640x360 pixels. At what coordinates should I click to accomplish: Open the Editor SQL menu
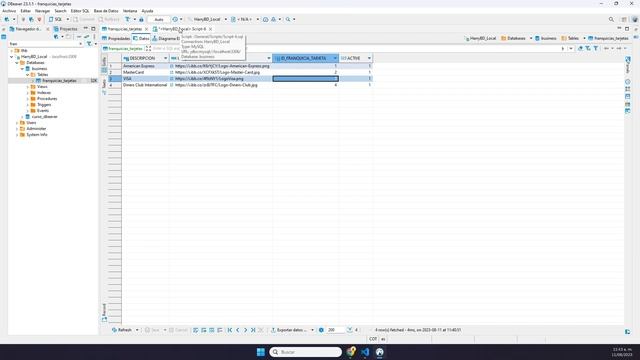pyautogui.click(x=80, y=11)
